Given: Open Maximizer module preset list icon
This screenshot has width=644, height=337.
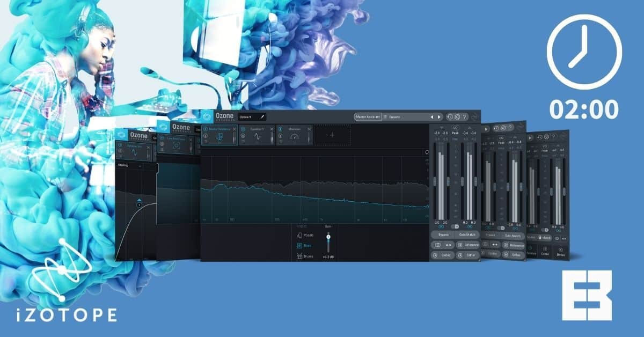Looking at the screenshot, I should tap(280, 142).
